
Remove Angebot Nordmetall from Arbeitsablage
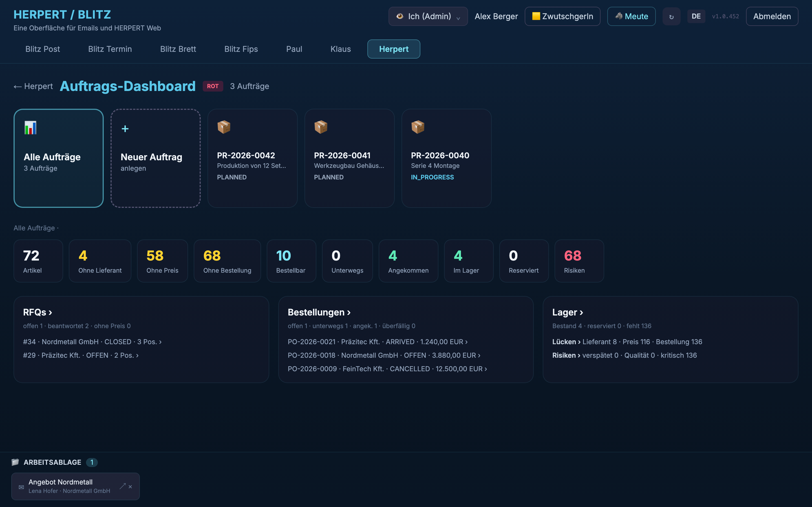[x=131, y=486]
